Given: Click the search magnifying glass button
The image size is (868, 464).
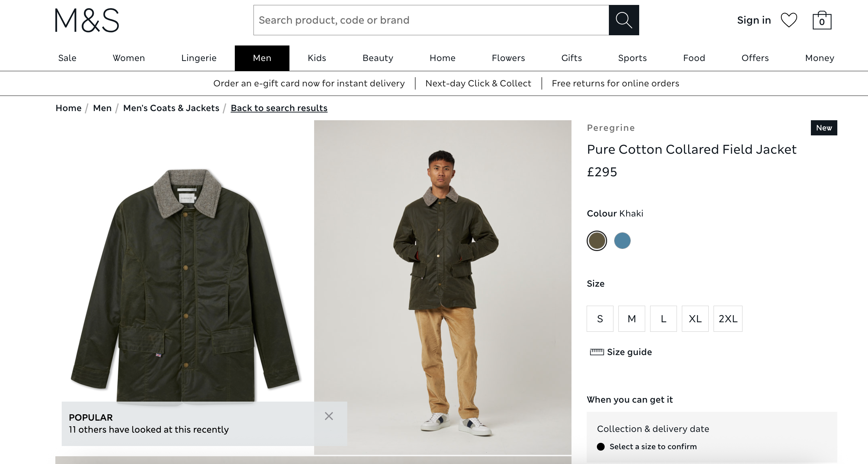Looking at the screenshot, I should (x=624, y=20).
